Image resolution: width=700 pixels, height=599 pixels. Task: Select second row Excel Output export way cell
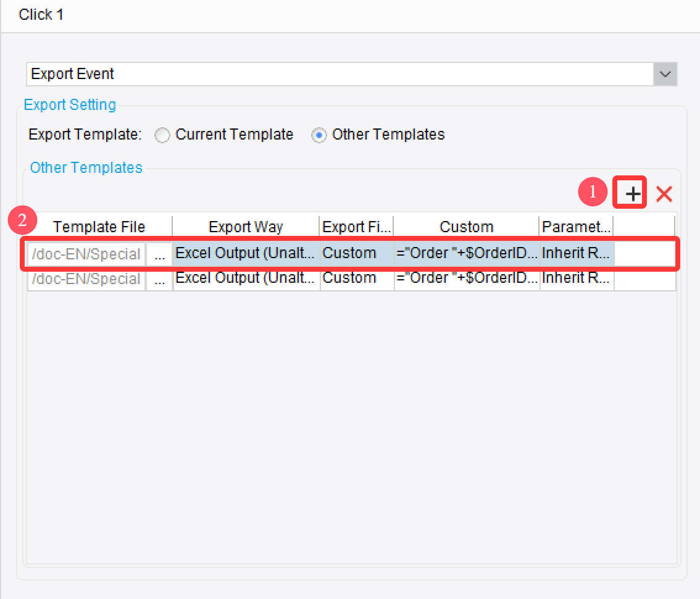[246, 278]
